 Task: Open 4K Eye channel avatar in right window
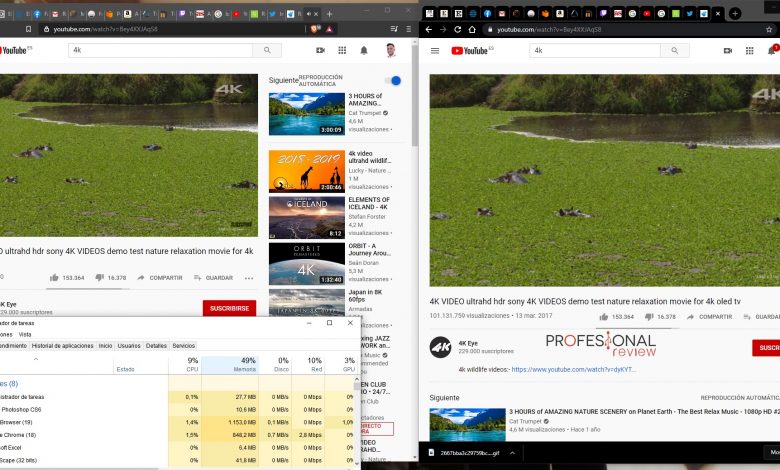click(441, 347)
